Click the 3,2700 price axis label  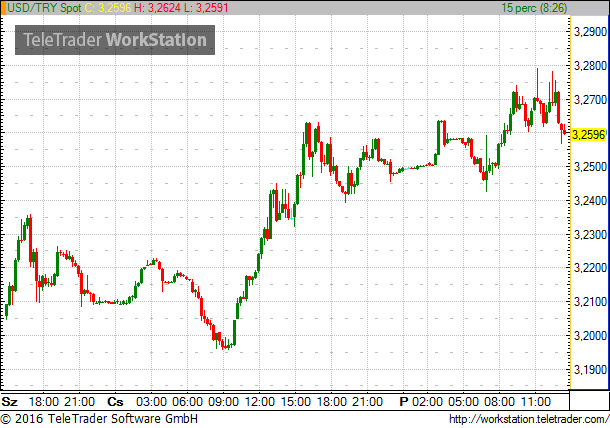click(x=590, y=99)
